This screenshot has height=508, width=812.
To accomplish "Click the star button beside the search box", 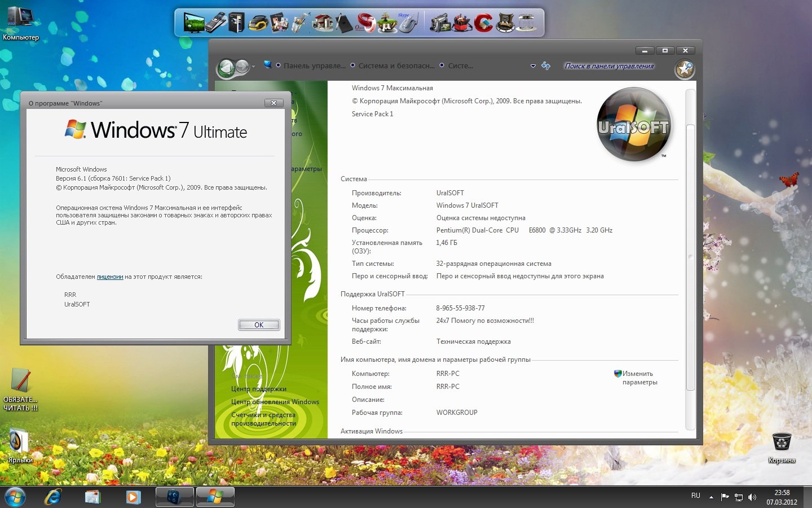I will coord(685,69).
